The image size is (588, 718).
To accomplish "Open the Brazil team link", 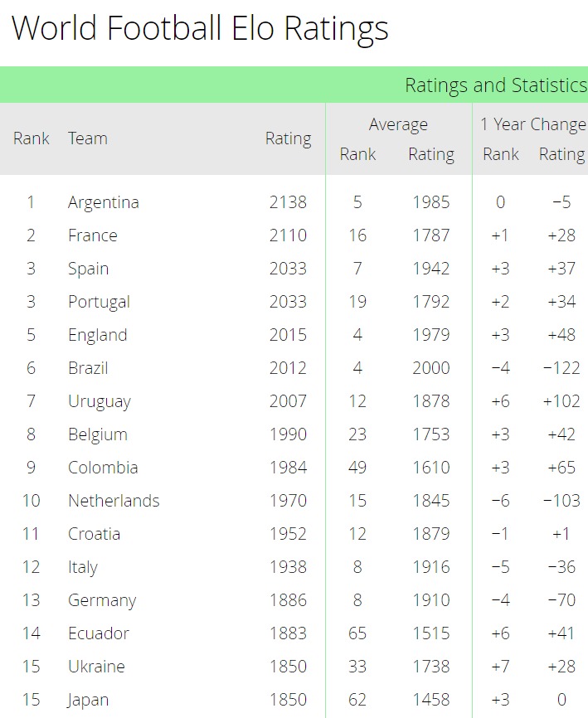I will [x=88, y=368].
